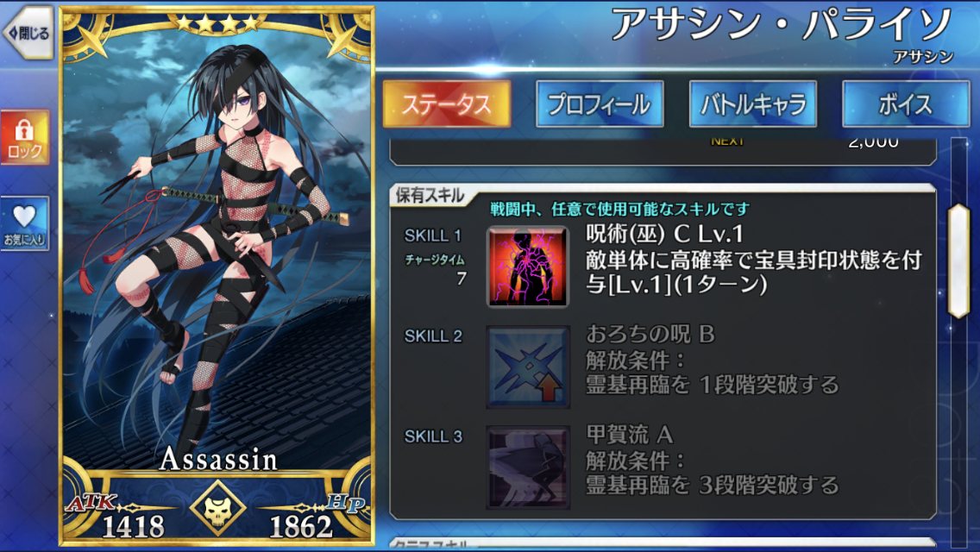Click the 閉じる back button
Image resolution: width=980 pixels, height=552 pixels.
(28, 33)
